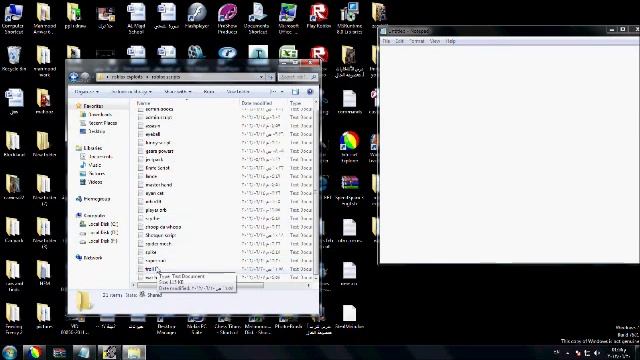Open the view options dropdown arrow
The height and width of the screenshot is (360, 640).
click(282, 92)
